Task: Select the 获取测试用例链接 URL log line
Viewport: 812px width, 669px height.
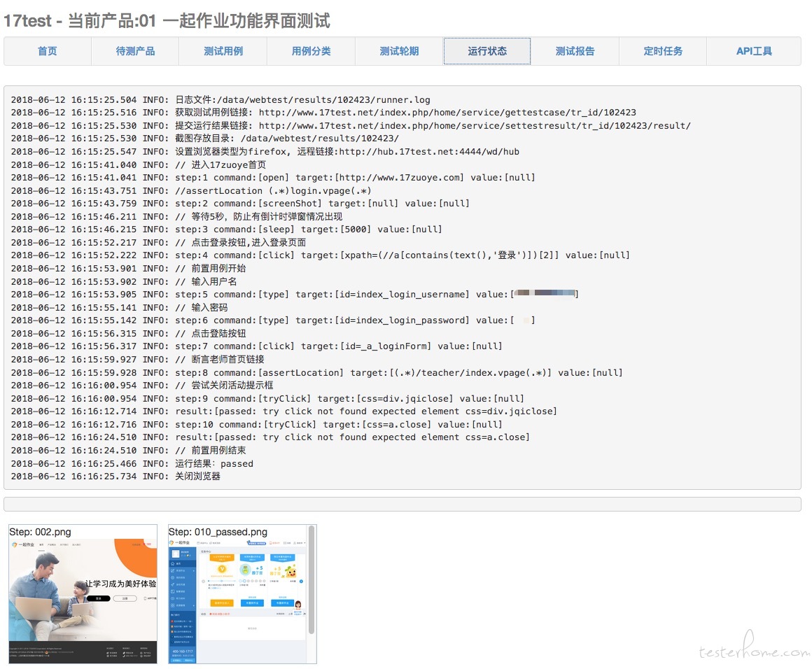Action: (x=323, y=113)
